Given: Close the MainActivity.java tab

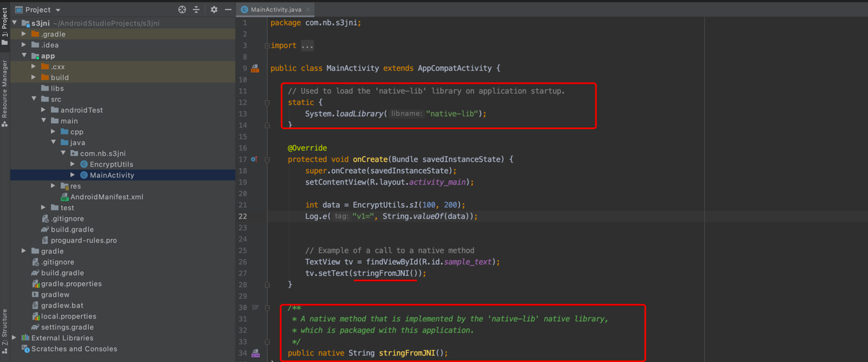Looking at the screenshot, I should pos(308,10).
